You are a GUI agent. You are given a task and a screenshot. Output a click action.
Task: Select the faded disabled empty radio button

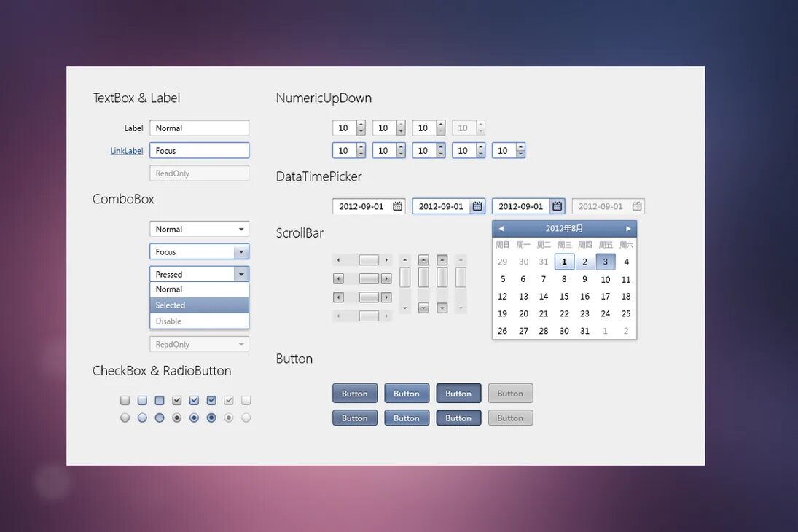pos(246,418)
